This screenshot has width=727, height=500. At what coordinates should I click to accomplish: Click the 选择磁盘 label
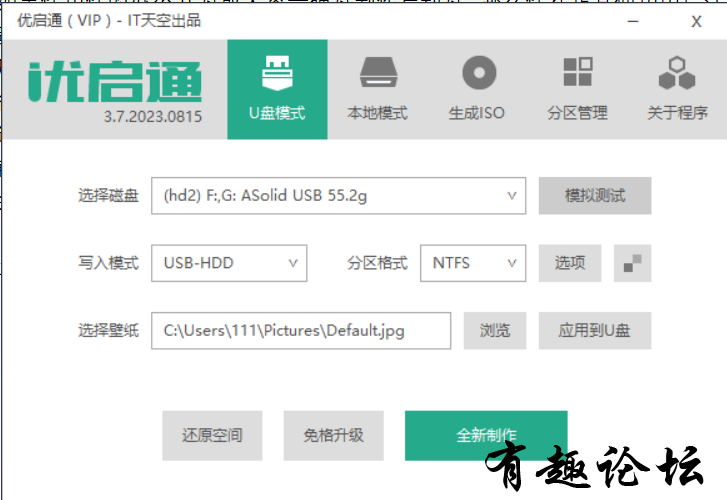108,196
